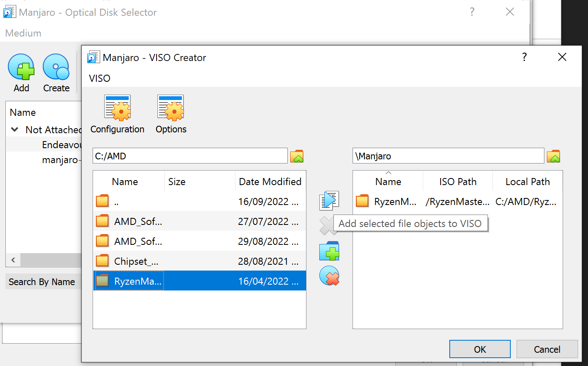Click the create new directory icon
Image resolution: width=588 pixels, height=366 pixels.
click(329, 251)
